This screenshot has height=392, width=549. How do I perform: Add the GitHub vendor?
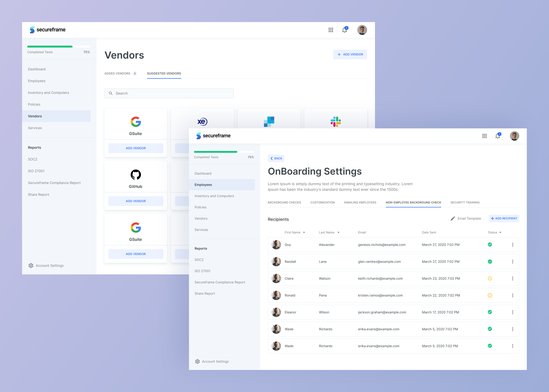pyautogui.click(x=136, y=201)
